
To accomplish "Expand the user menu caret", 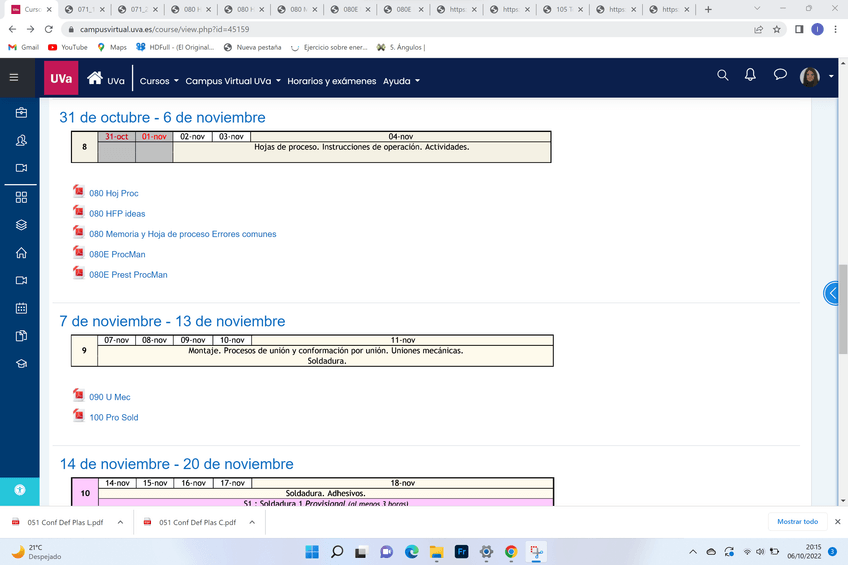I will point(831,77).
